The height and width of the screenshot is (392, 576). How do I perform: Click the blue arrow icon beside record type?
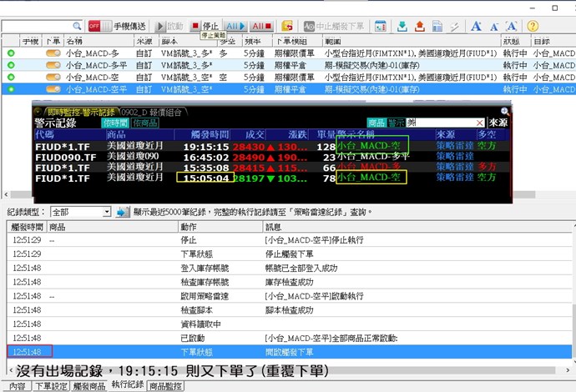pyautogui.click(x=122, y=212)
